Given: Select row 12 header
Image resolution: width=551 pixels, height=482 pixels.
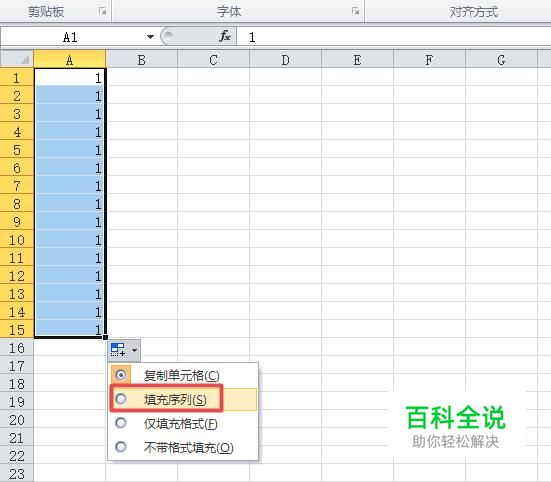Looking at the screenshot, I should point(17,276).
